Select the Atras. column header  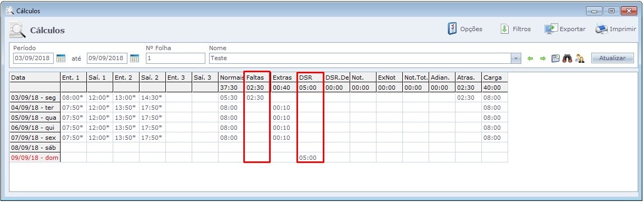[468, 78]
